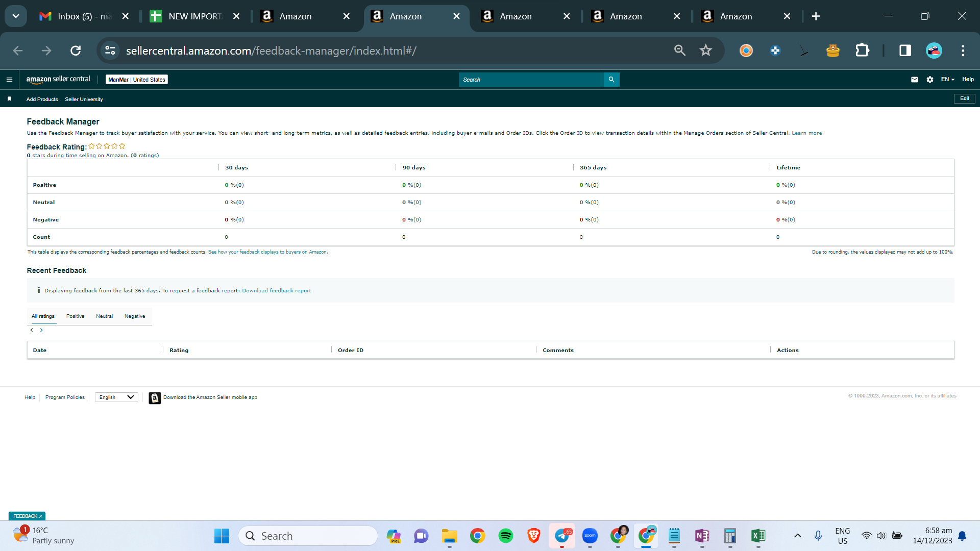This screenshot has width=980, height=551.
Task: Click the bookmark flag icon
Action: (9, 99)
